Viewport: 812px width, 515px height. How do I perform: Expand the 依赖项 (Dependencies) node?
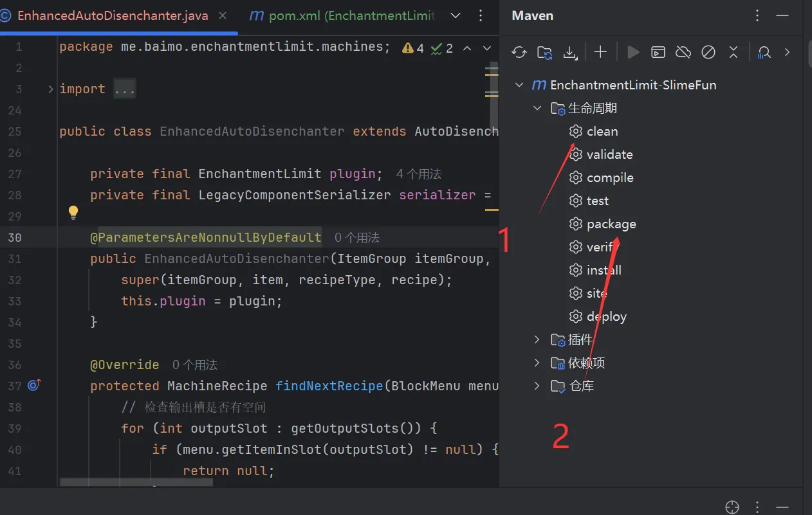click(537, 363)
